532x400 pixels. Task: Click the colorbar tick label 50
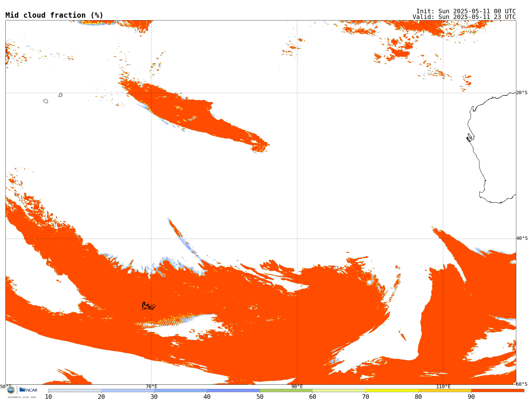click(x=260, y=397)
